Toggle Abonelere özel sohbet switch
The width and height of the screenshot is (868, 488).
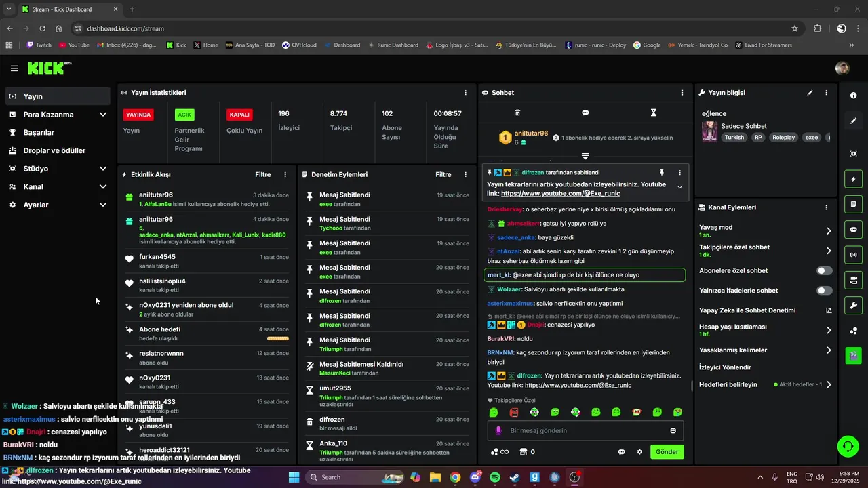click(x=825, y=270)
